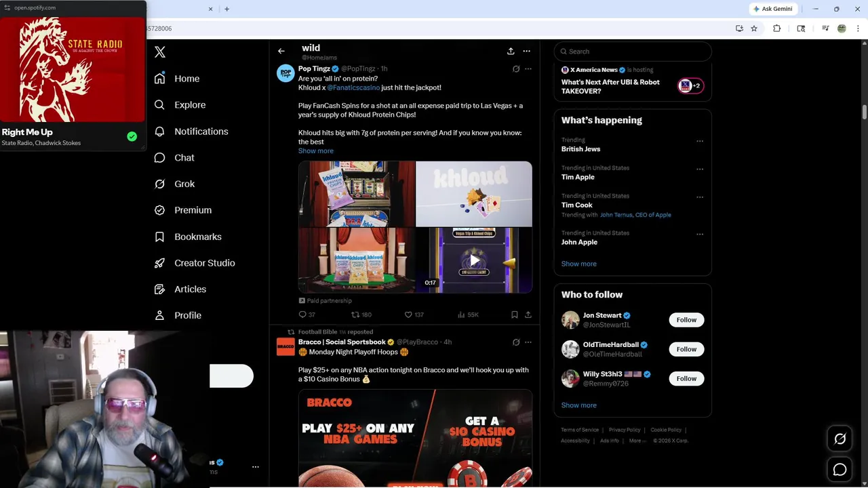Open Premium from sidebar
Viewport: 868px width, 488px height.
[182, 210]
